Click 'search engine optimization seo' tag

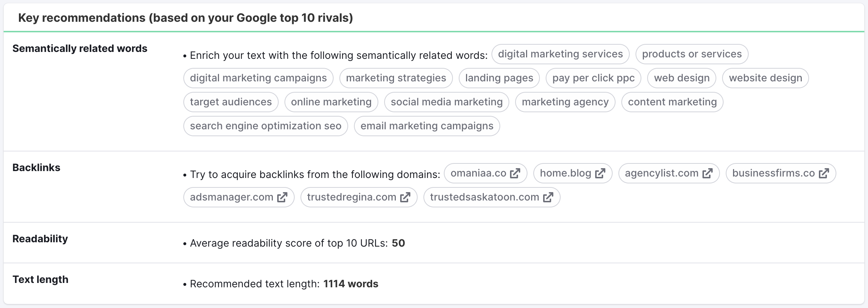tap(266, 126)
